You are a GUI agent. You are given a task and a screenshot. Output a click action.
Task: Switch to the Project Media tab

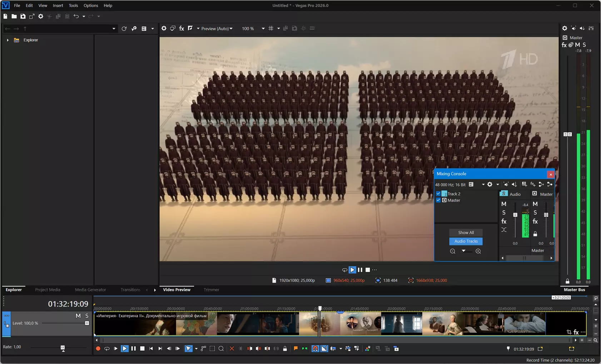pyautogui.click(x=48, y=290)
